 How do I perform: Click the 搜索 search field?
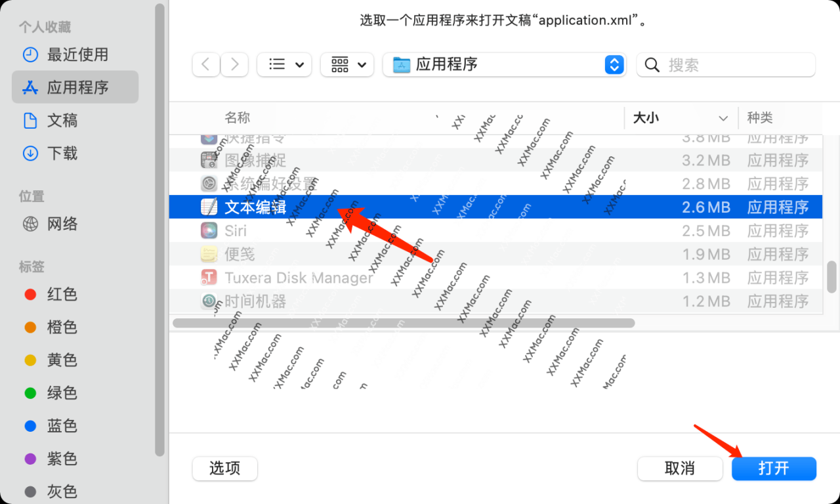point(726,64)
